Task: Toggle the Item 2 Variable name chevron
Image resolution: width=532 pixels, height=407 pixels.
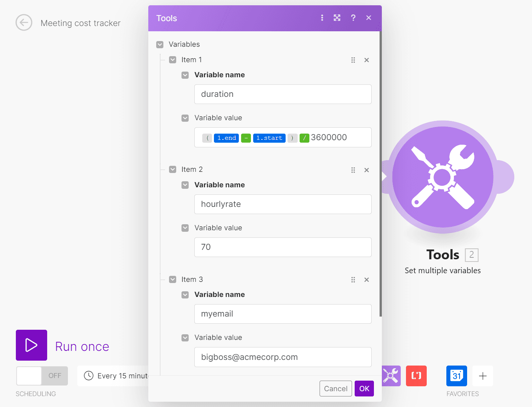Action: 185,185
